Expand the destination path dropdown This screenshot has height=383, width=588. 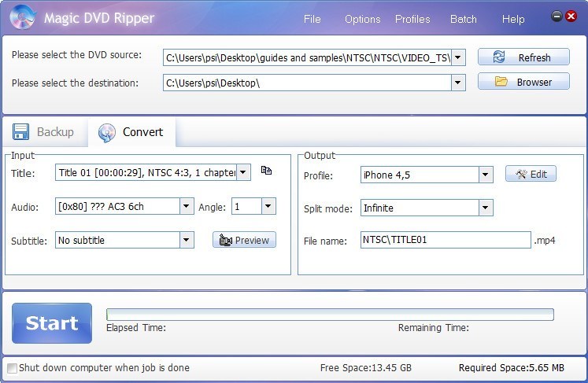coord(458,83)
